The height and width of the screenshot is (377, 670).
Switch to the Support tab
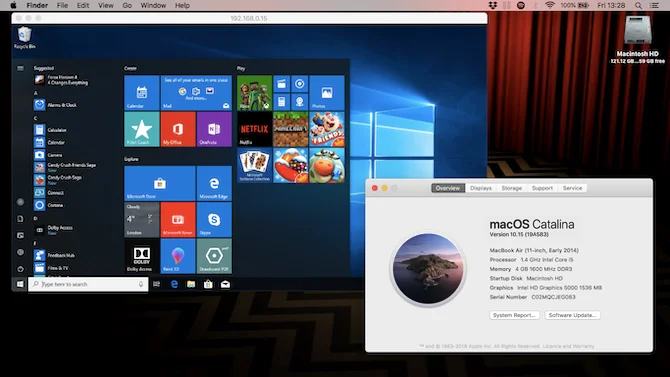[542, 188]
